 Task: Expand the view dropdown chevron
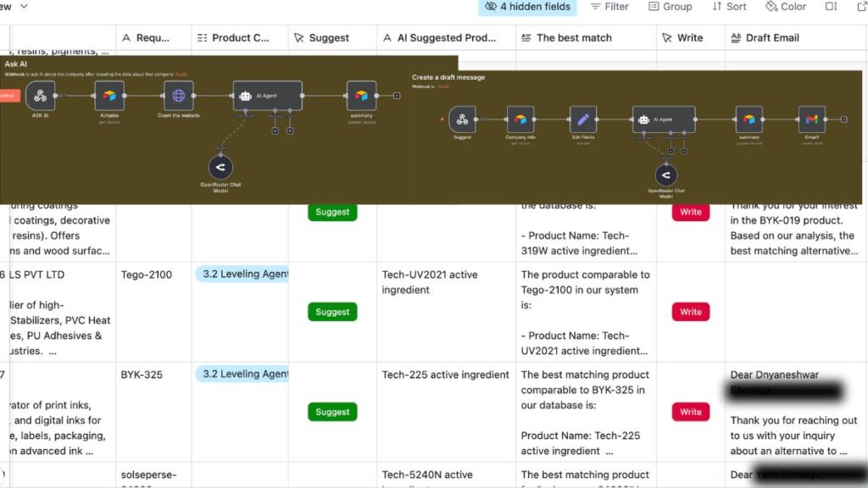[23, 6]
